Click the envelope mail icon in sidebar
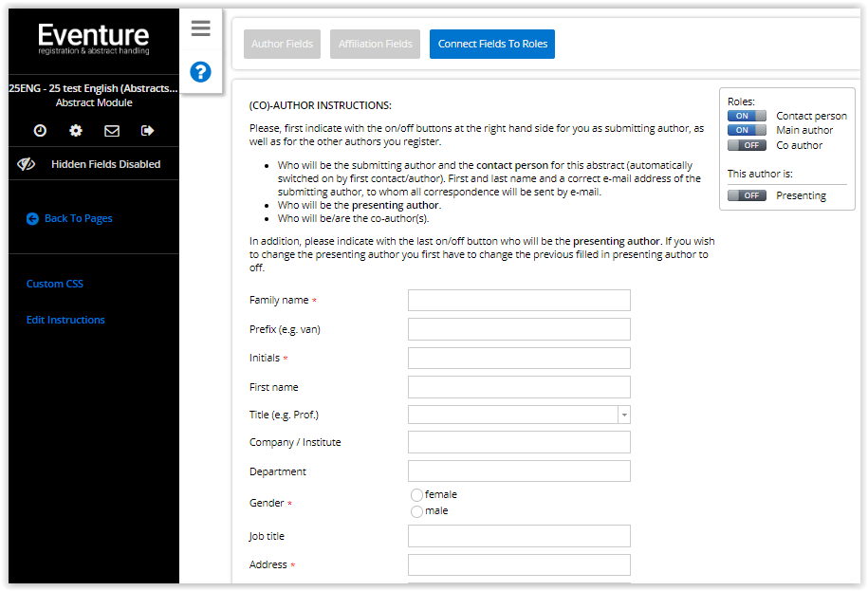Screen dimensions: 868x591 [x=112, y=131]
